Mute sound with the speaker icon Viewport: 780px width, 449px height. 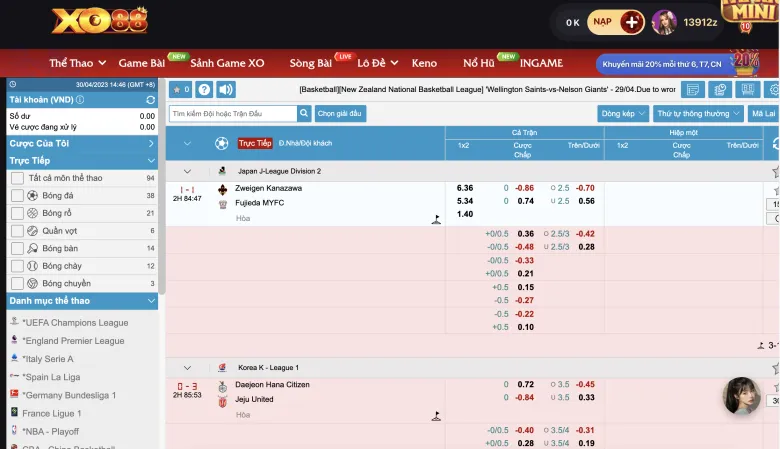(226, 90)
